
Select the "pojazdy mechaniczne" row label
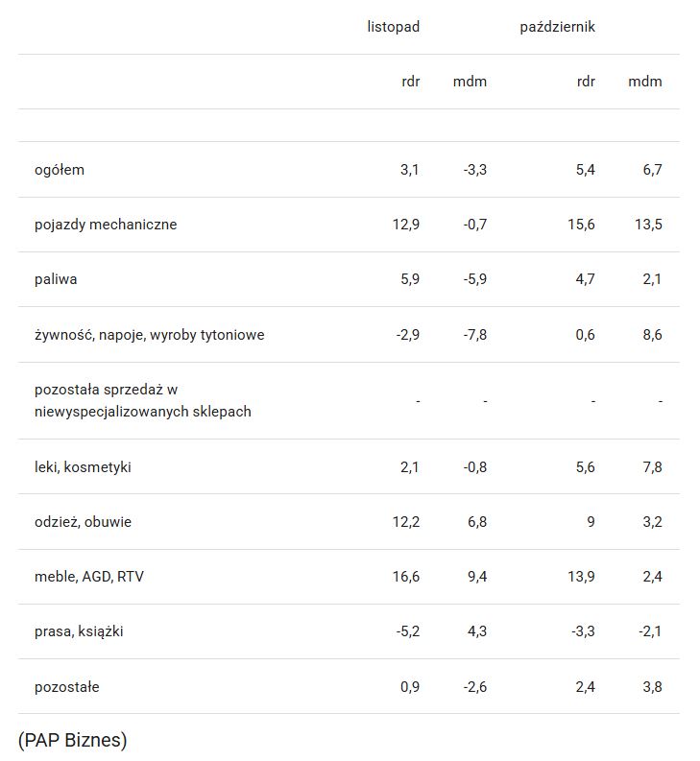tap(106, 225)
